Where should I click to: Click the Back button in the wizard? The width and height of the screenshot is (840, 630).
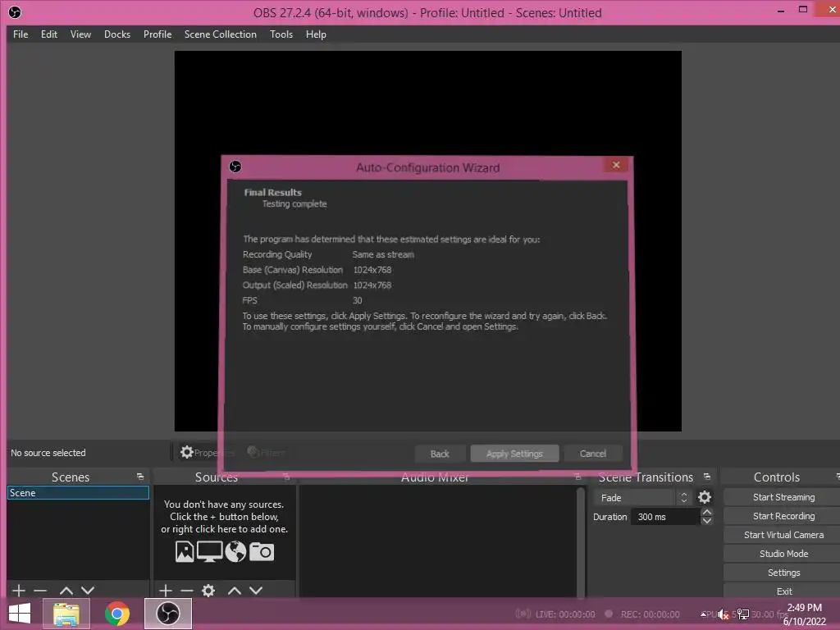[440, 454]
